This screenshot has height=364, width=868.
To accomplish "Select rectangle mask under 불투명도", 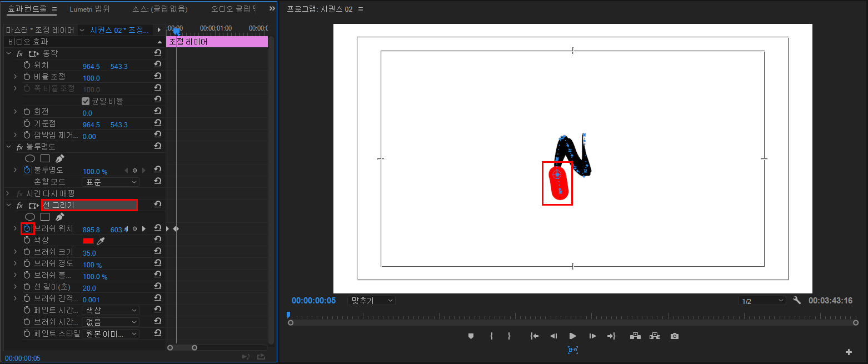I will click(45, 158).
